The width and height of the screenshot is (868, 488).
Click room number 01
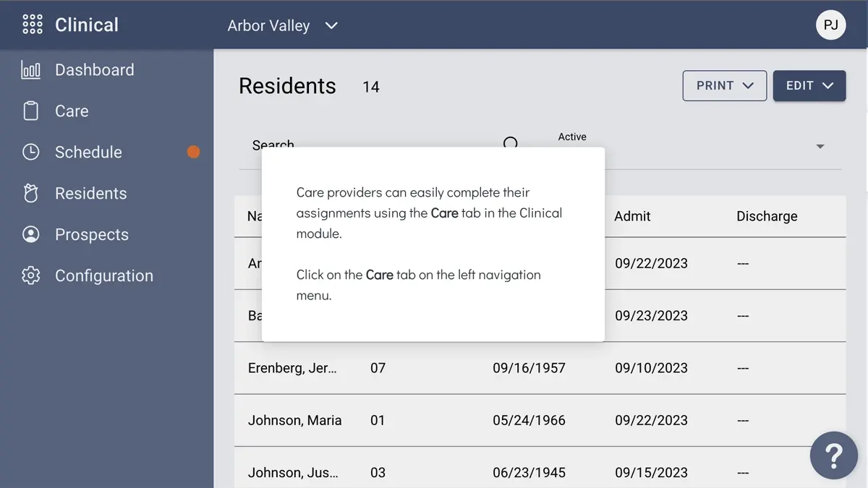click(378, 420)
